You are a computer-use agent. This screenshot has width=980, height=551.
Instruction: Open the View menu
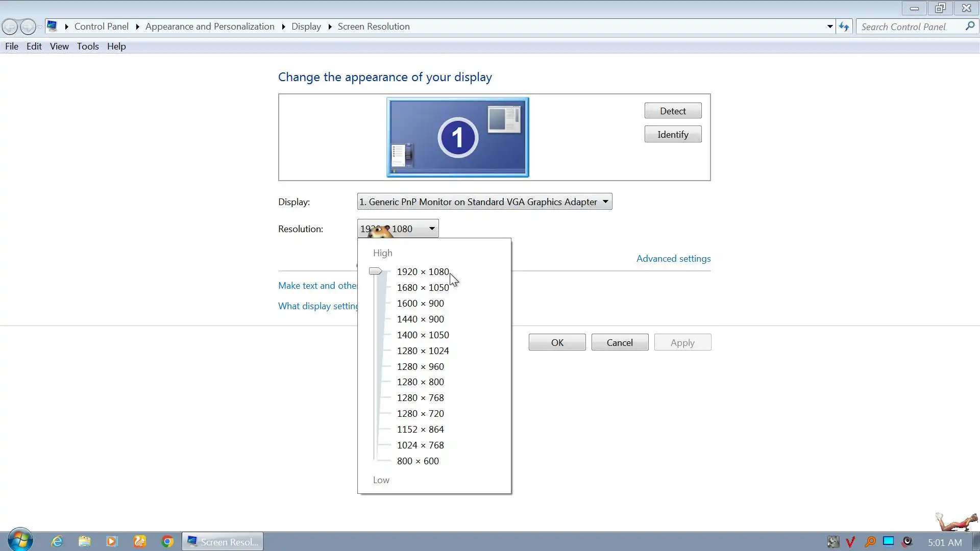coord(59,46)
